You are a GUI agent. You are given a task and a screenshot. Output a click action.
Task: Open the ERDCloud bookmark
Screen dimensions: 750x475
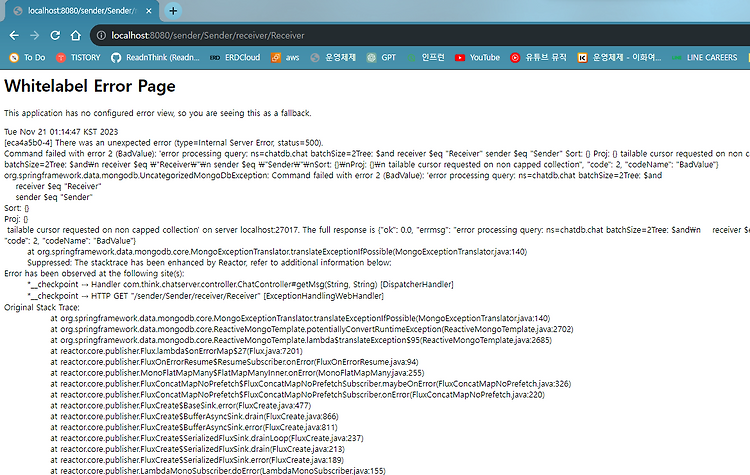point(235,57)
